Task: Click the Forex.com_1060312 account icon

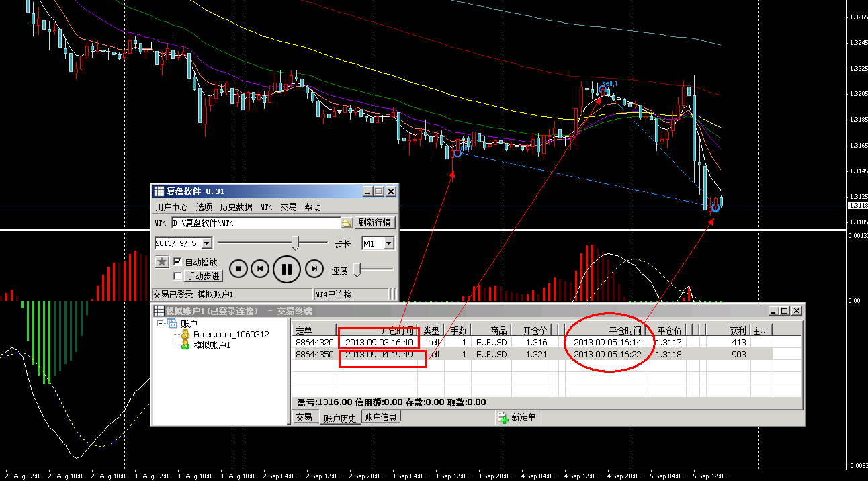Action: point(185,334)
